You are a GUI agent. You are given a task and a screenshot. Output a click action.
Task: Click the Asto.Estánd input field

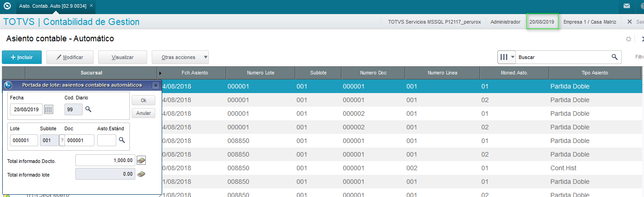(x=107, y=141)
